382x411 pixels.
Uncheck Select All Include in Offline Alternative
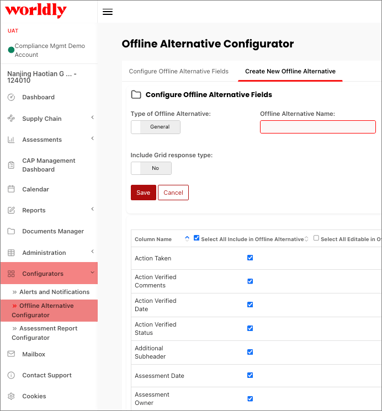(196, 238)
